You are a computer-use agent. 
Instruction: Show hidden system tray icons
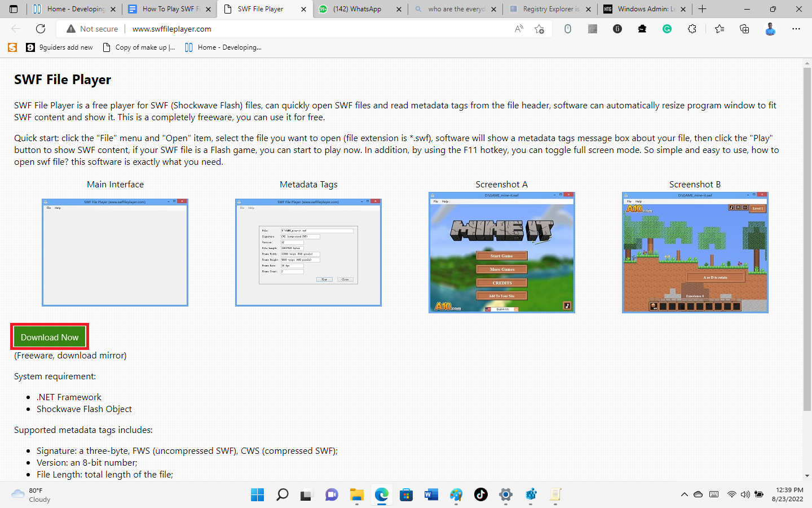[684, 494]
